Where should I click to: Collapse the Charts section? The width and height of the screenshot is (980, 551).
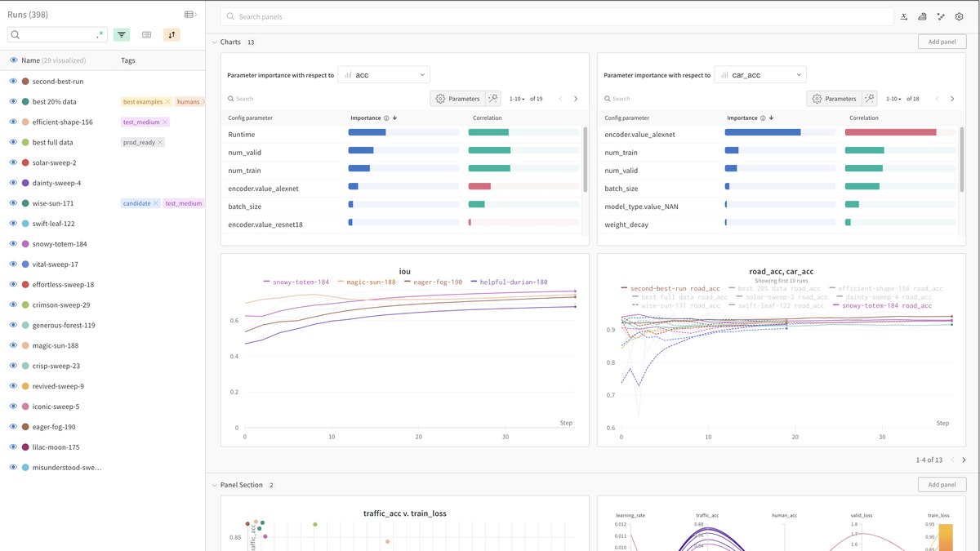pyautogui.click(x=215, y=42)
